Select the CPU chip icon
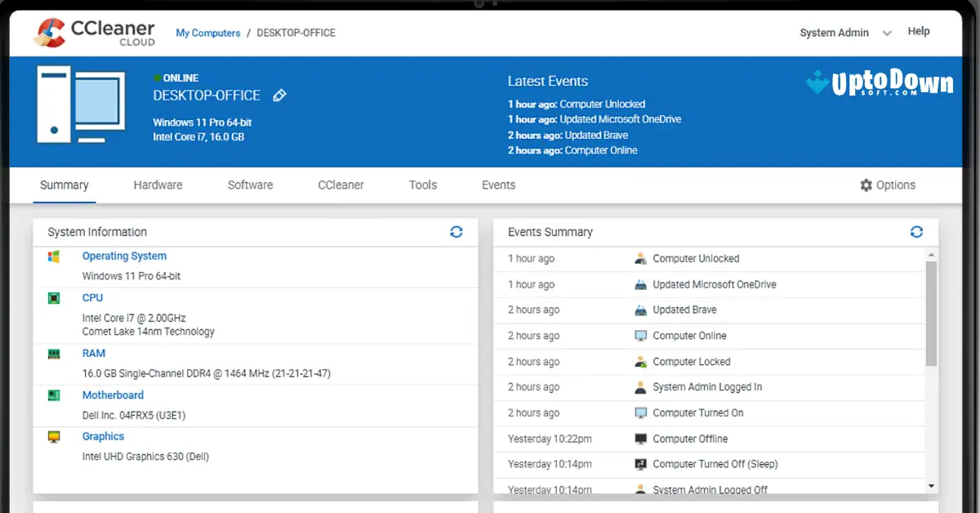The width and height of the screenshot is (980, 513). [x=53, y=297]
